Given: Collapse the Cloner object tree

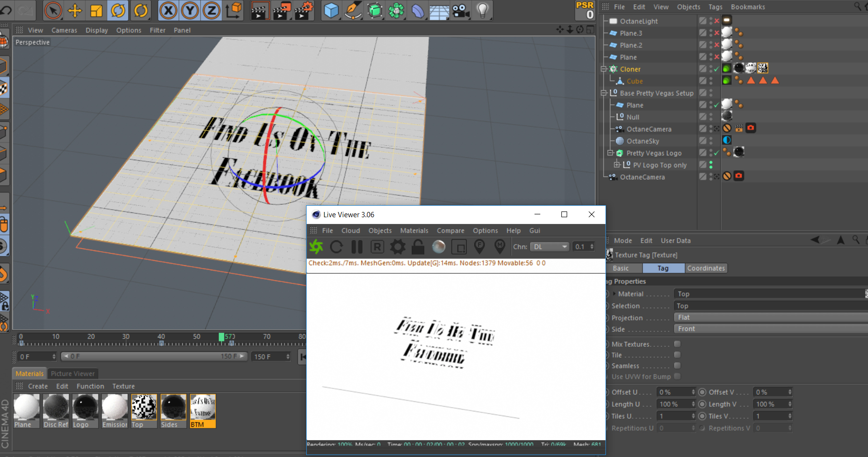Looking at the screenshot, I should tap(604, 69).
